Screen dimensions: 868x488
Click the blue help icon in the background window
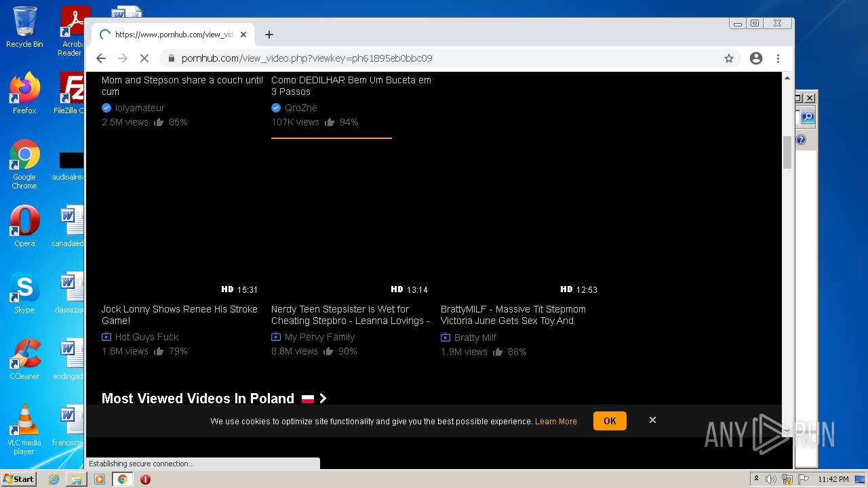(801, 140)
